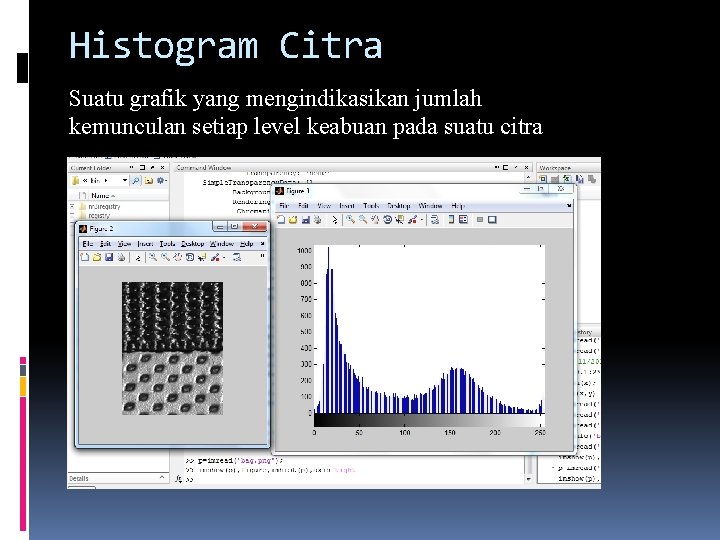Viewport: 720px width, 540px height.
Task: Select Data Cursor tool in Figure 2
Action: (x=202, y=258)
